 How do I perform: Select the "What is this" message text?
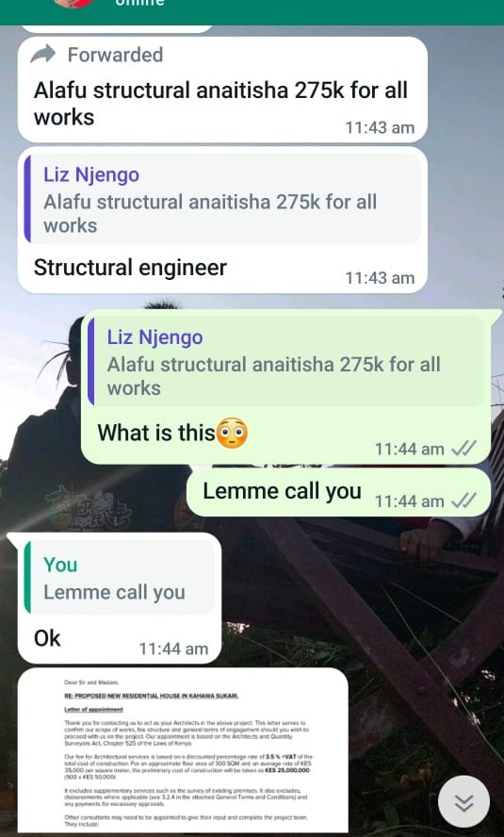point(155,433)
